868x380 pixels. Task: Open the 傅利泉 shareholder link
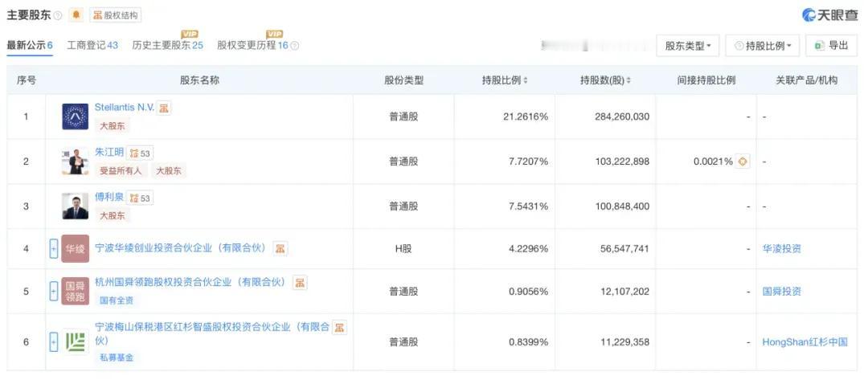pyautogui.click(x=109, y=197)
